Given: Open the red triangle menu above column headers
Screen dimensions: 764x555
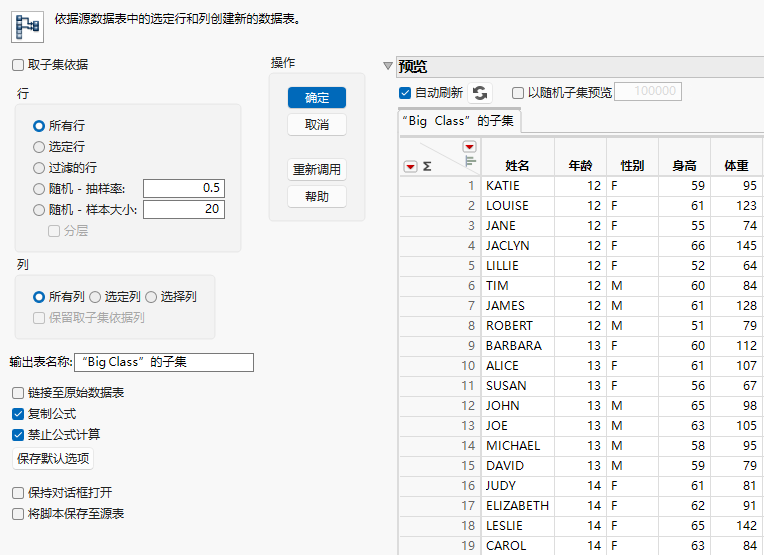Looking at the screenshot, I should (469, 147).
